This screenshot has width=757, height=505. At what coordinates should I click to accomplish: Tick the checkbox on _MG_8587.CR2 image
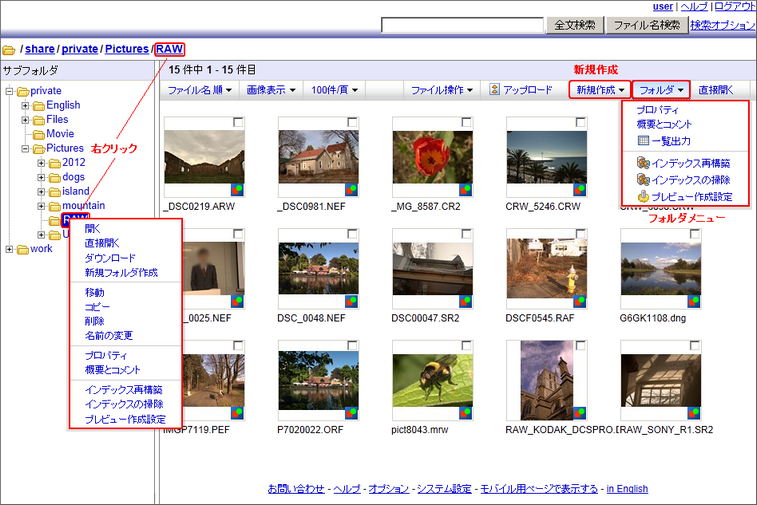pos(467,122)
